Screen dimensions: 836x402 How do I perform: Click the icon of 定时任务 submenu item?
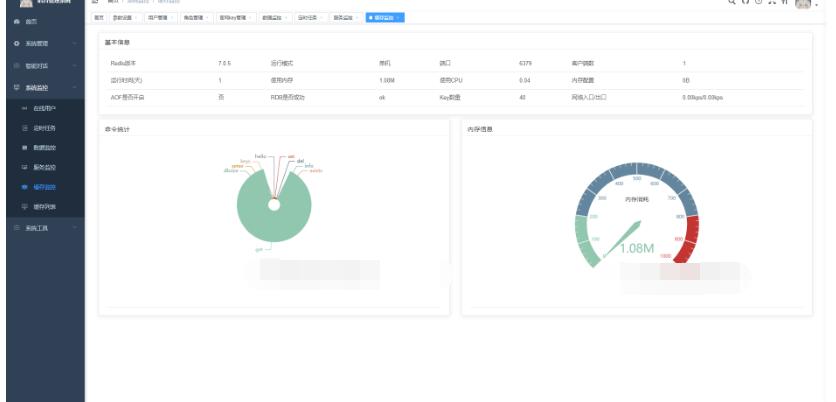click(x=24, y=128)
